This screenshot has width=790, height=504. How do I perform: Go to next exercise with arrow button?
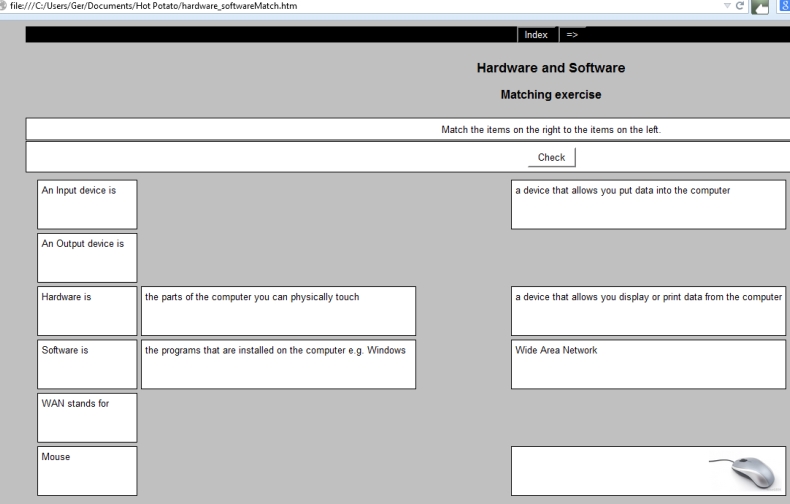572,34
